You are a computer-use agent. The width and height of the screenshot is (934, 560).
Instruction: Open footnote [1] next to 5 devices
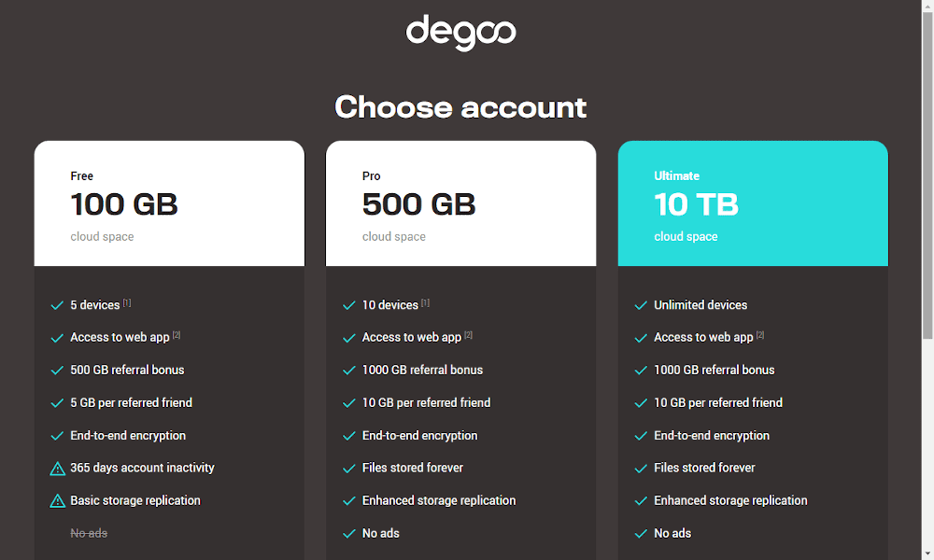[127, 303]
